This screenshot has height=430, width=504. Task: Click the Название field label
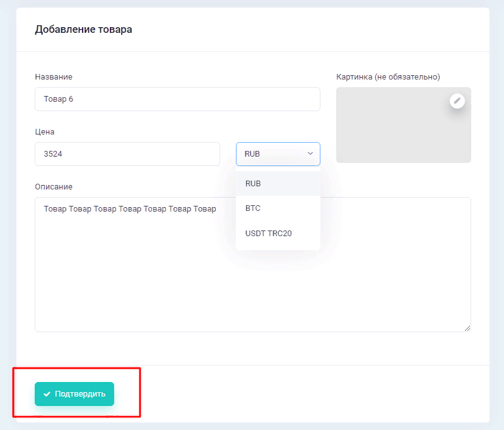coord(54,77)
